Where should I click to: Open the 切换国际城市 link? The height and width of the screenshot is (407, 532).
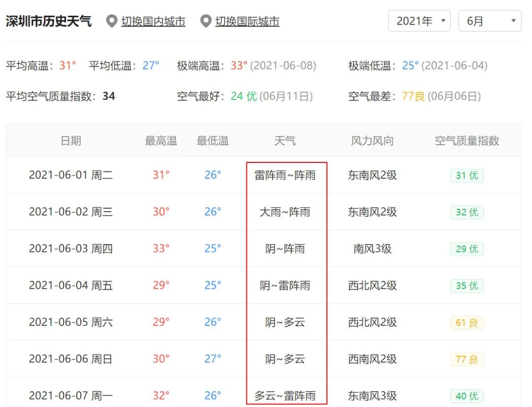point(247,22)
